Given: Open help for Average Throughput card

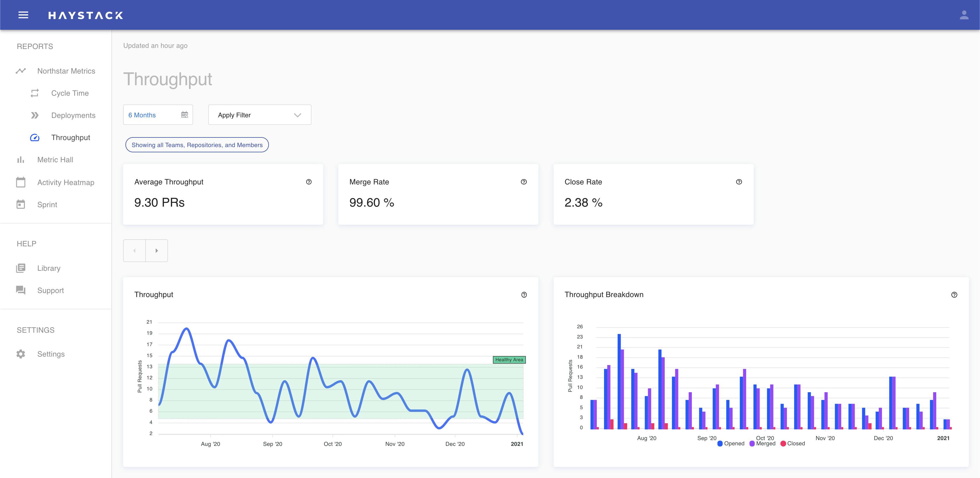Looking at the screenshot, I should point(309,182).
